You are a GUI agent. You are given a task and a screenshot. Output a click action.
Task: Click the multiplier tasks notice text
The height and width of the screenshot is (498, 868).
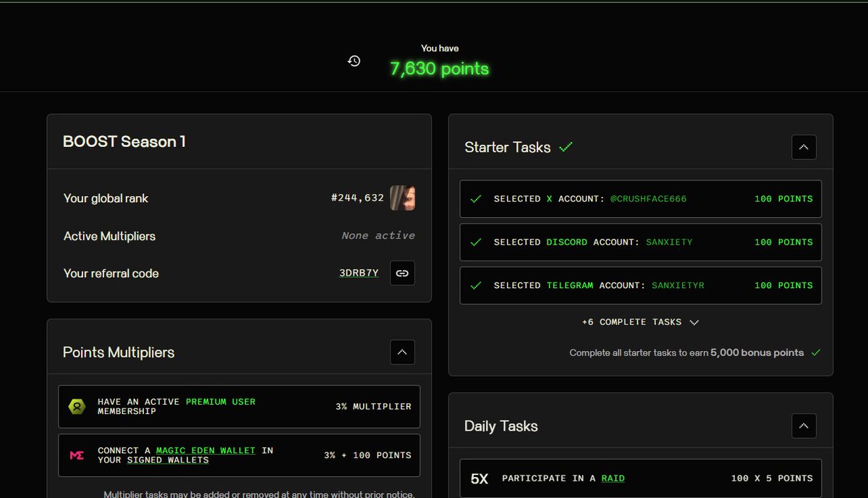click(259, 494)
